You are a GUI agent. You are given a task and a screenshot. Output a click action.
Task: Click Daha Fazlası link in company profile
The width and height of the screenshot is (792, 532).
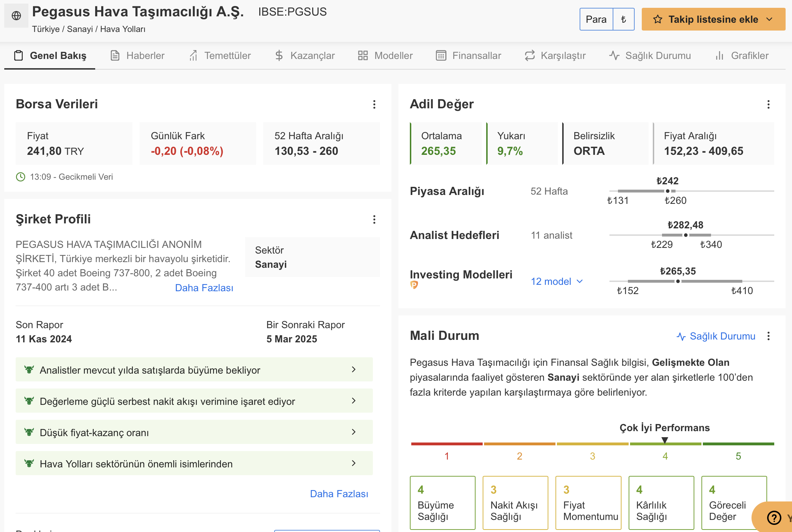[x=204, y=288]
